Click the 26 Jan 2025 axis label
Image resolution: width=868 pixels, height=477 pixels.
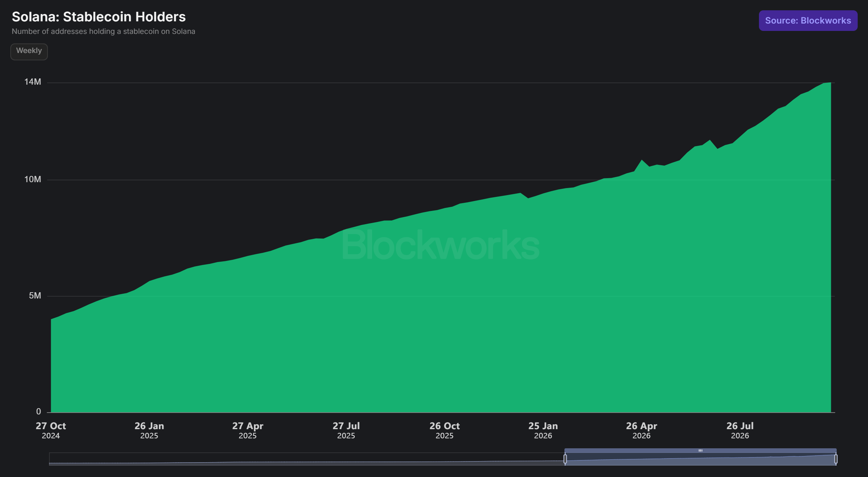(x=149, y=430)
